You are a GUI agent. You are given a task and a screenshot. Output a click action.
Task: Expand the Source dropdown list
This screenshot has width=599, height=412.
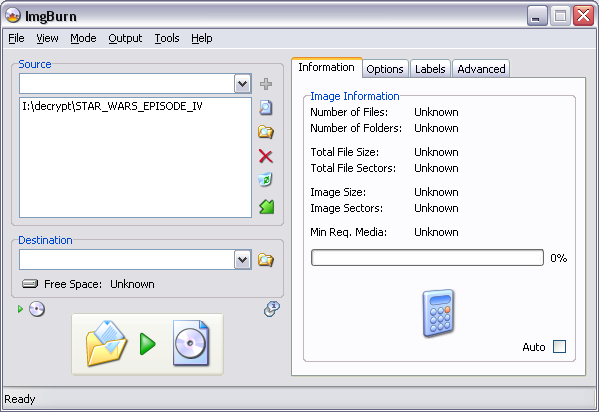pyautogui.click(x=242, y=84)
